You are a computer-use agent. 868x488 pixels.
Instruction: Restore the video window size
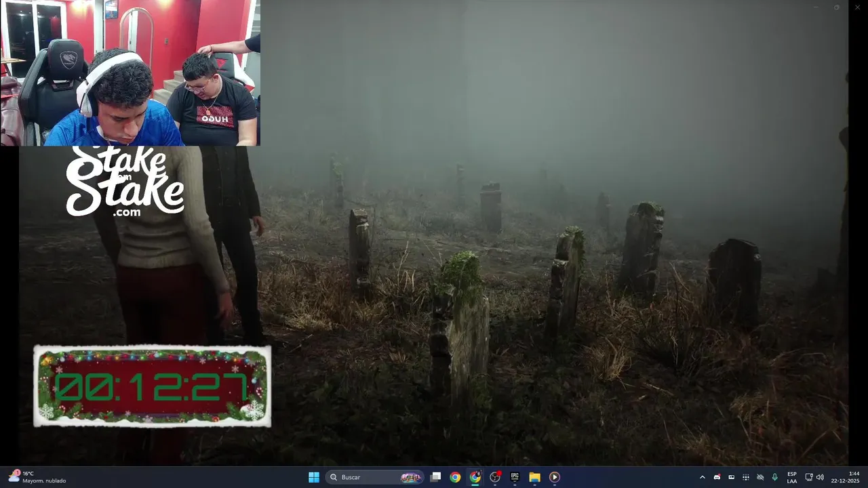836,7
